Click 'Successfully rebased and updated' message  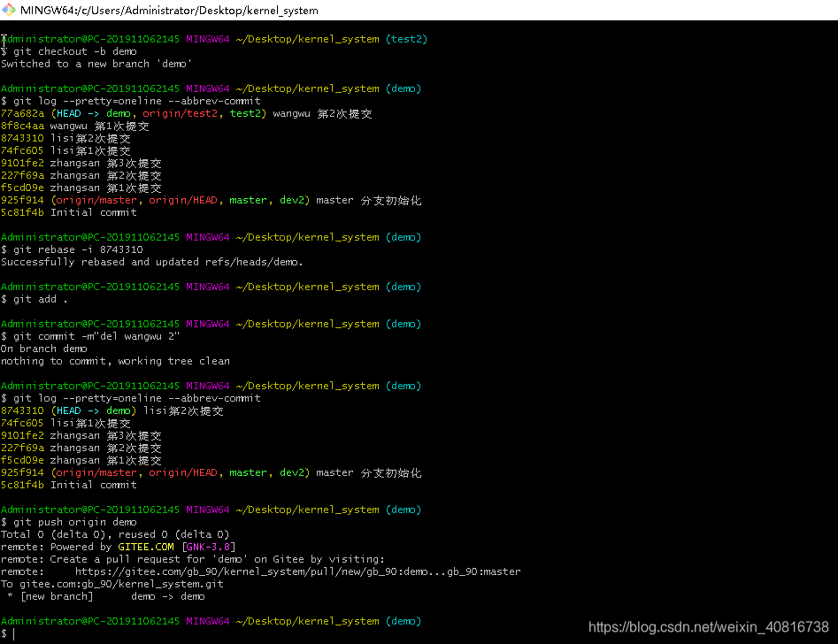[152, 262]
